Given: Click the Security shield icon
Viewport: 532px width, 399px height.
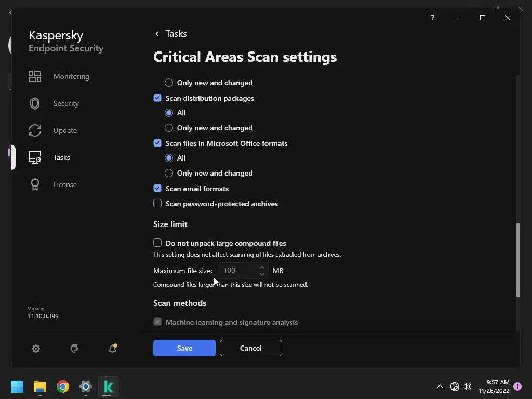Looking at the screenshot, I should tap(35, 103).
